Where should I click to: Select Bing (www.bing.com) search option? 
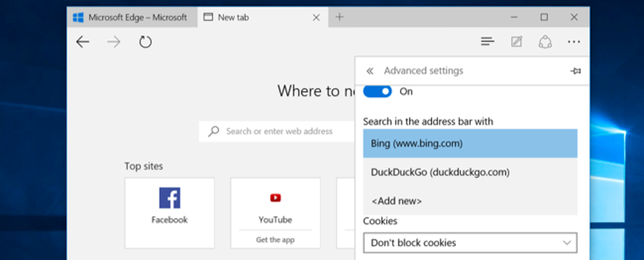470,144
